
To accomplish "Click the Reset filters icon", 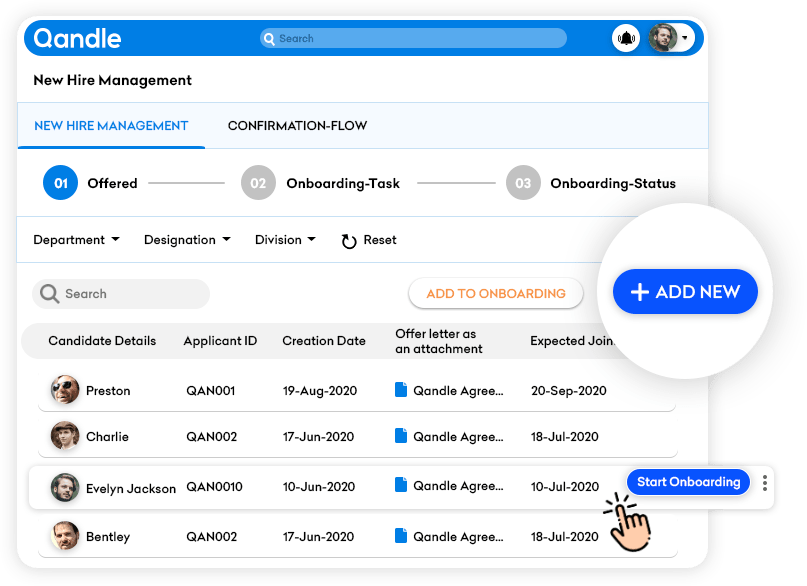I will pos(349,241).
